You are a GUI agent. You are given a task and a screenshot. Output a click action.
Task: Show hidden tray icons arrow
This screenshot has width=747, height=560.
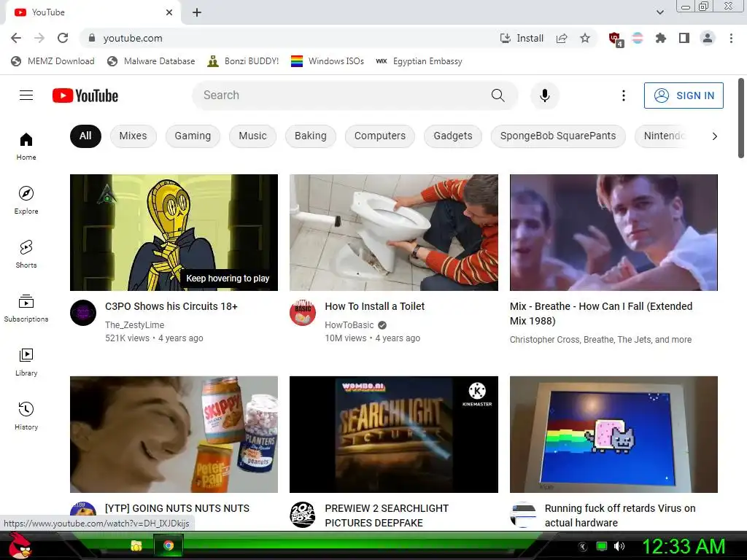pyautogui.click(x=582, y=547)
